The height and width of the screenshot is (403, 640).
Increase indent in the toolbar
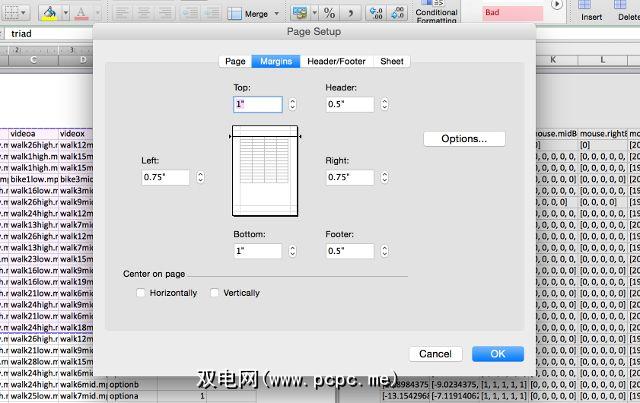211,13
